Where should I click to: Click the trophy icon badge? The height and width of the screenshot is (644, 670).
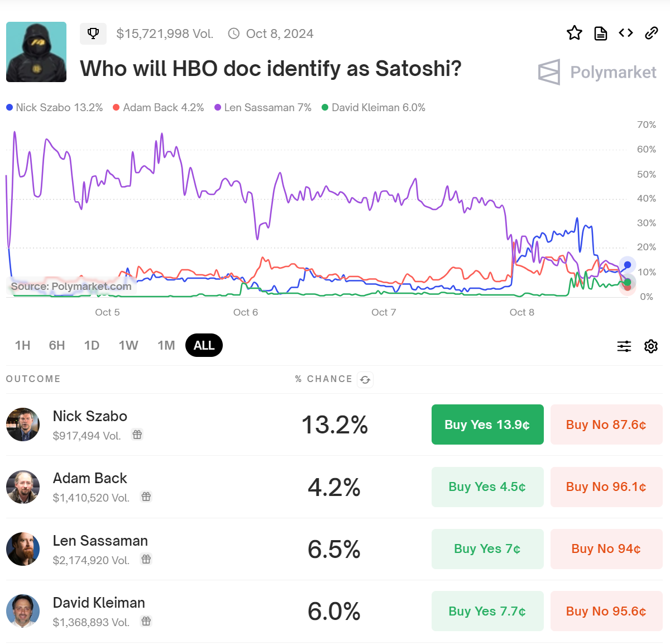[x=93, y=34]
